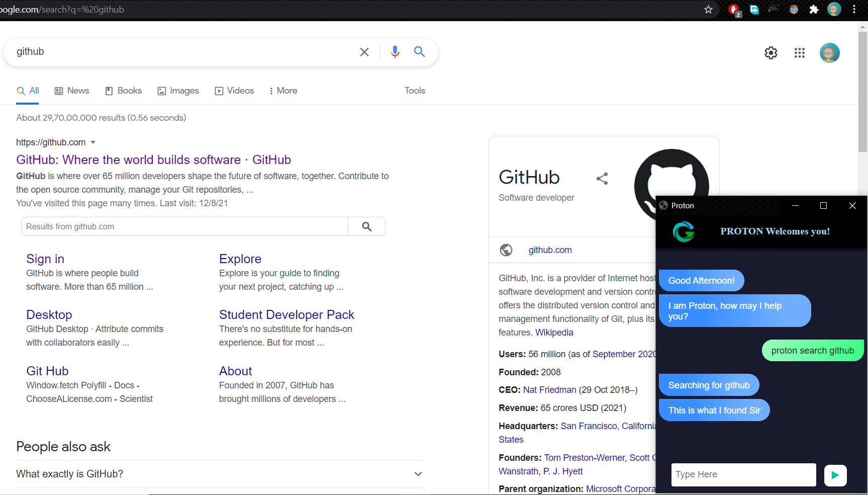868x495 pixels.
Task: Switch to the Videos tab
Action: [234, 91]
